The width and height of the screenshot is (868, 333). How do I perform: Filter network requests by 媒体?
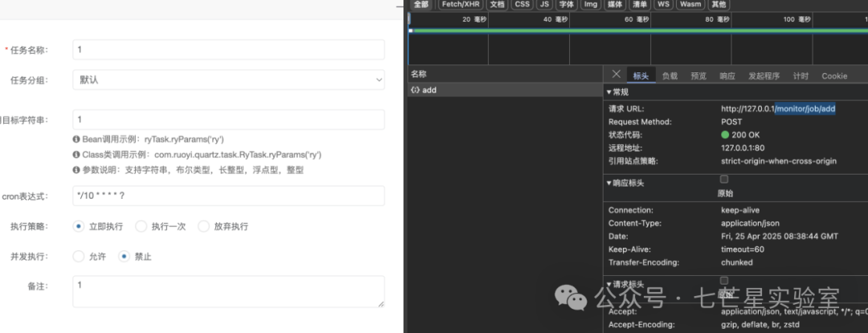(x=615, y=5)
